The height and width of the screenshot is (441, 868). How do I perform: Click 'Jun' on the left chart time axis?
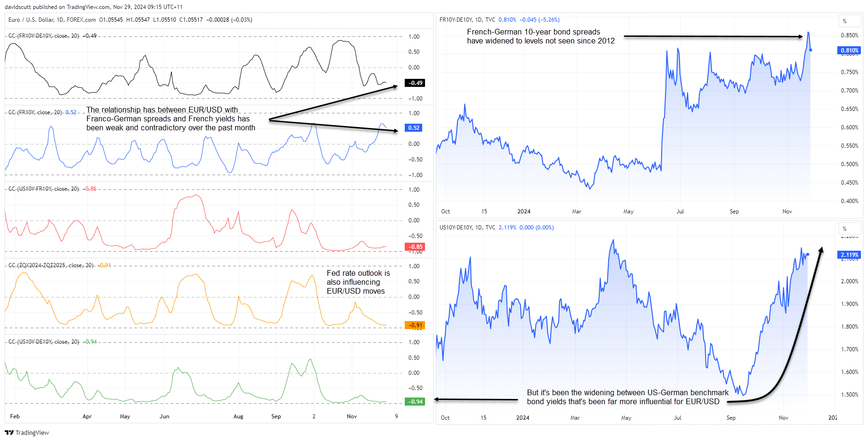164,416
